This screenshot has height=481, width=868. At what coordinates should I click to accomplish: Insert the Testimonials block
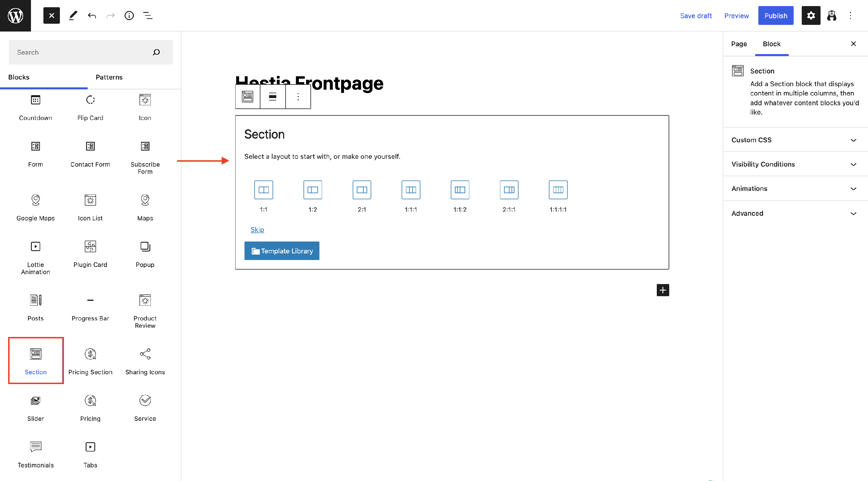[35, 454]
